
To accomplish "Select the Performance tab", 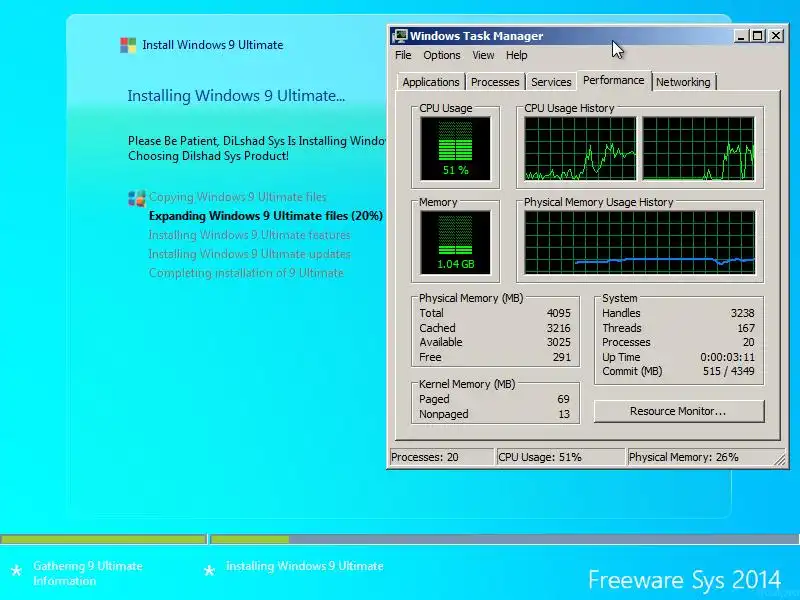I will [614, 81].
